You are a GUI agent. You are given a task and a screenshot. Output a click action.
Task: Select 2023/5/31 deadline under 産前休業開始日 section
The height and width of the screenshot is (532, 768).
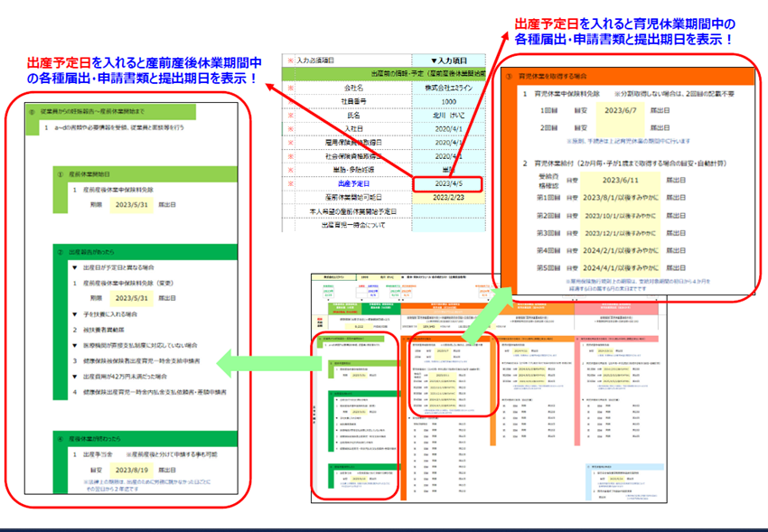click(x=131, y=205)
